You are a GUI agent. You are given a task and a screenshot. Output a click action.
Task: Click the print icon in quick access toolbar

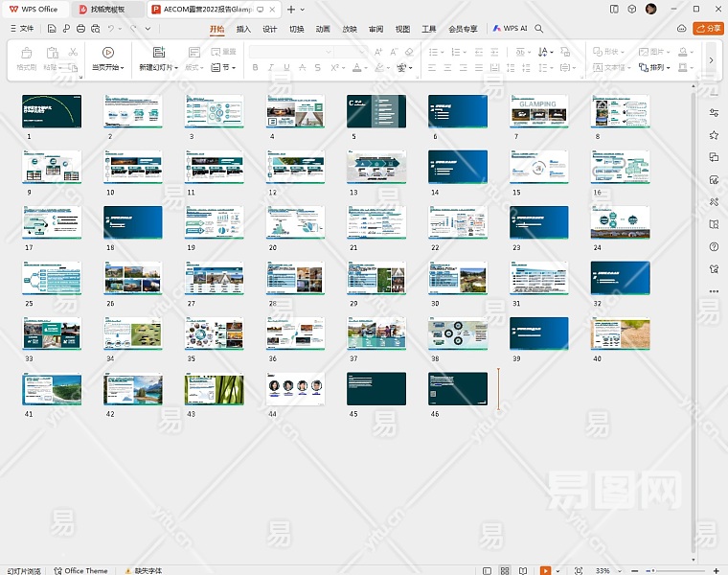click(x=80, y=29)
